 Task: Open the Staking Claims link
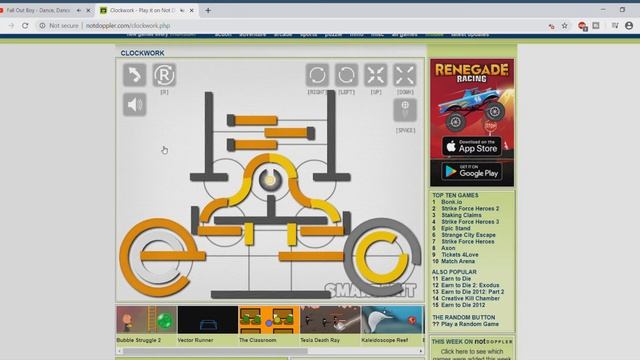[x=461, y=215]
